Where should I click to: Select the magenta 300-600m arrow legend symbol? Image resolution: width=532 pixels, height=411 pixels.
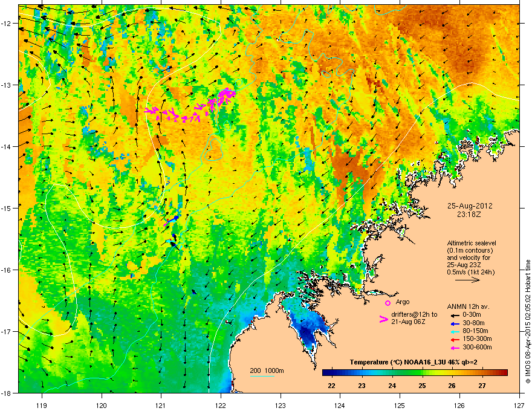point(455,348)
